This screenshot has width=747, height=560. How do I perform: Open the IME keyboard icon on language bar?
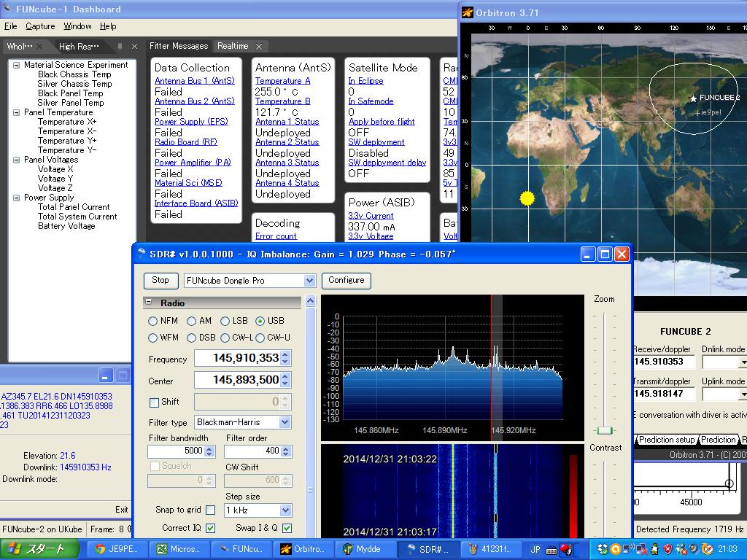(551, 550)
